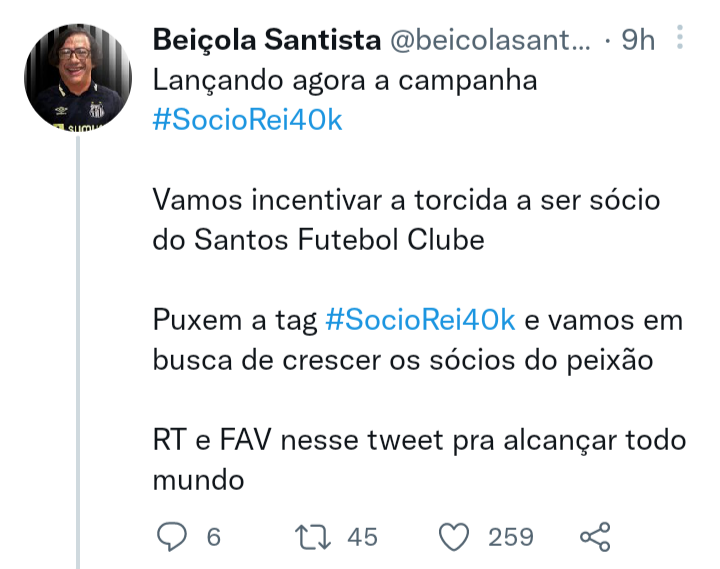This screenshot has width=720, height=569.
Task: Click the like count 259
Action: 511,537
